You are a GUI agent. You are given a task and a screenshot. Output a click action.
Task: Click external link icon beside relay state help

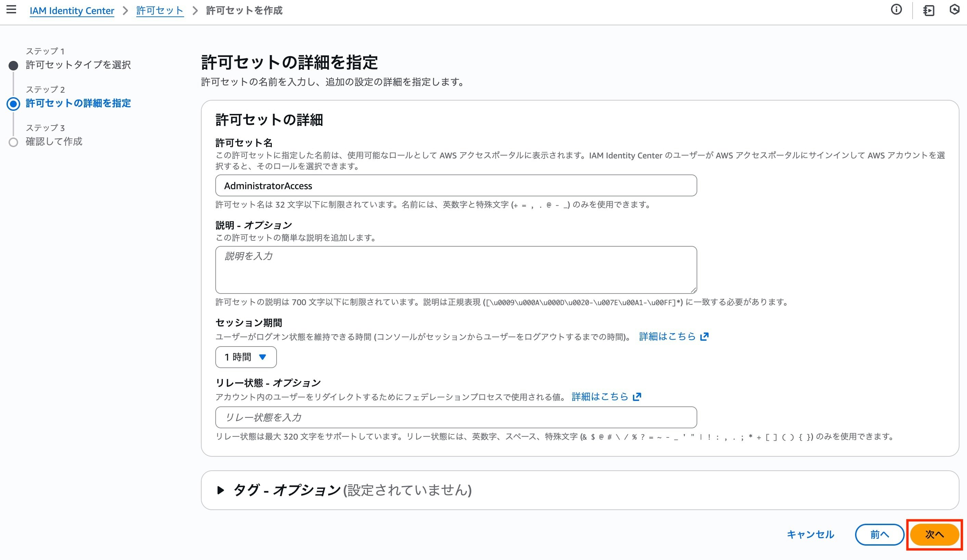[637, 396]
